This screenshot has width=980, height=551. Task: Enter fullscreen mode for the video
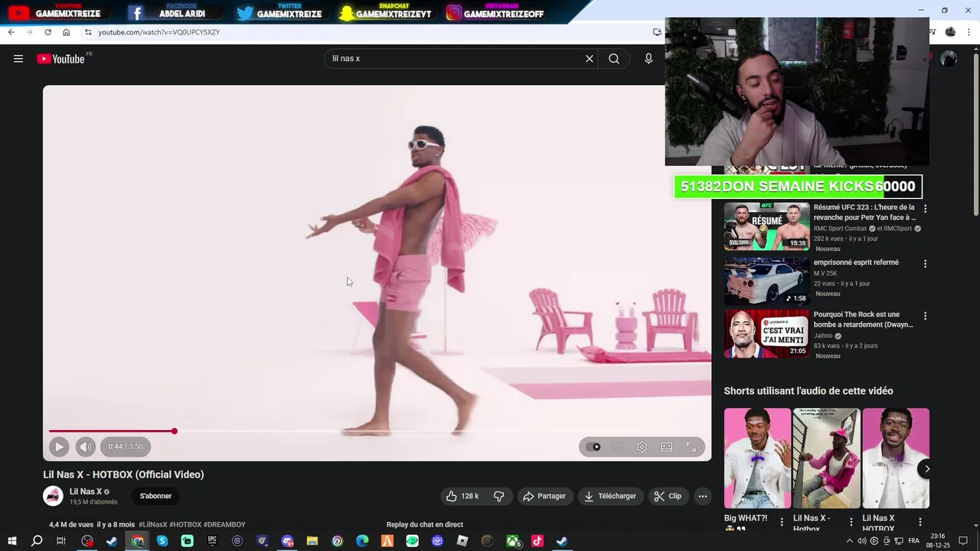(x=691, y=447)
